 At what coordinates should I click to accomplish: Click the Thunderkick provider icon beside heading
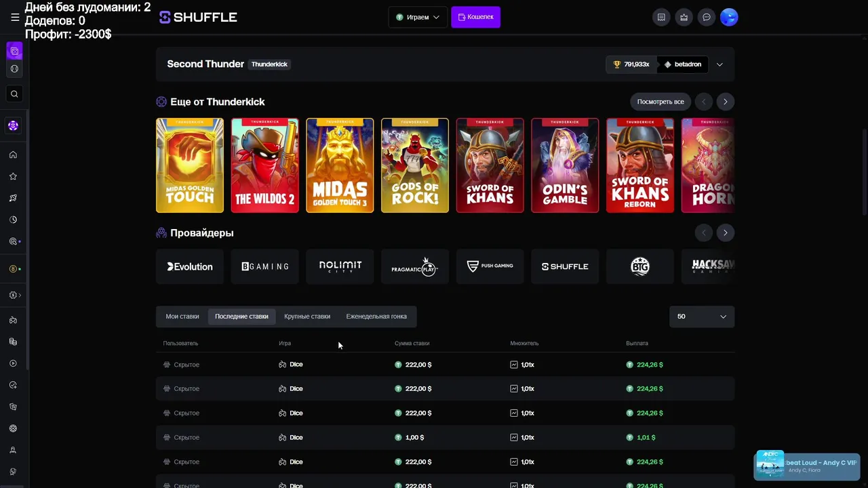click(x=161, y=102)
